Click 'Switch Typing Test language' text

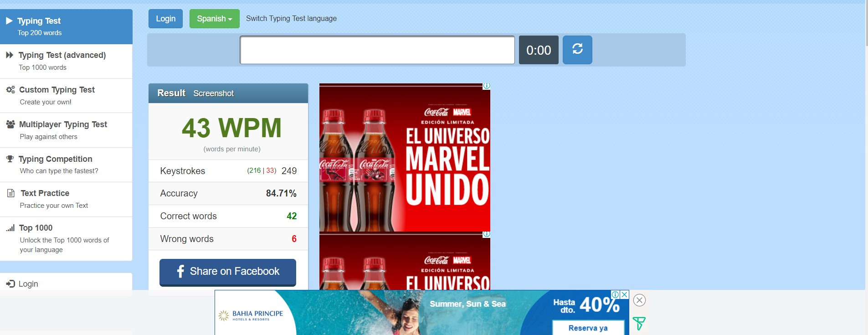[x=291, y=19]
